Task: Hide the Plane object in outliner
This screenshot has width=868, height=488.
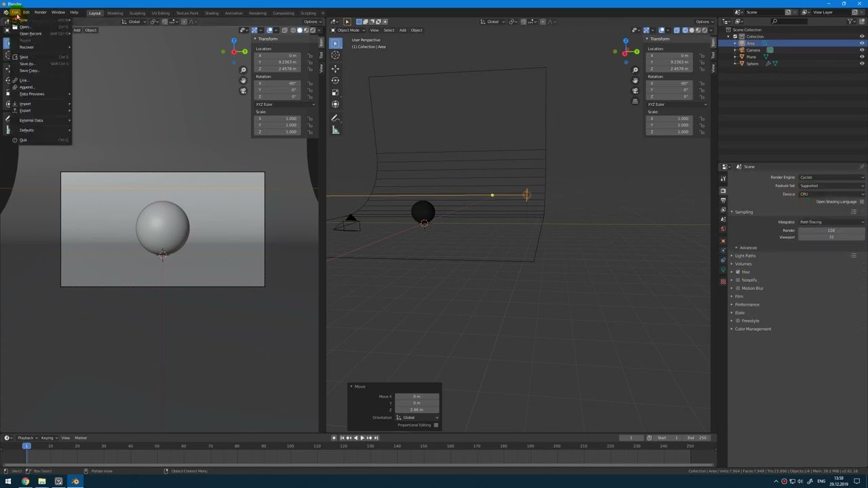Action: point(862,57)
